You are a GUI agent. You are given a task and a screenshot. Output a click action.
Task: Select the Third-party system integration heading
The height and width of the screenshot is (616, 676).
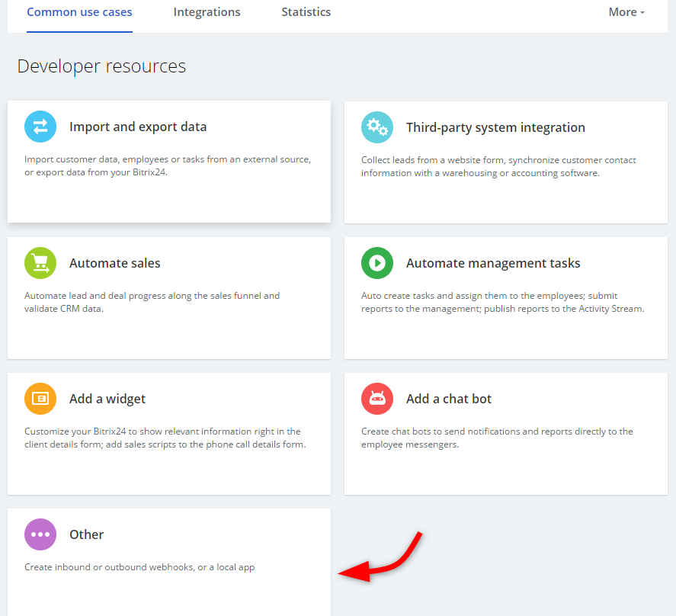pyautogui.click(x=495, y=127)
